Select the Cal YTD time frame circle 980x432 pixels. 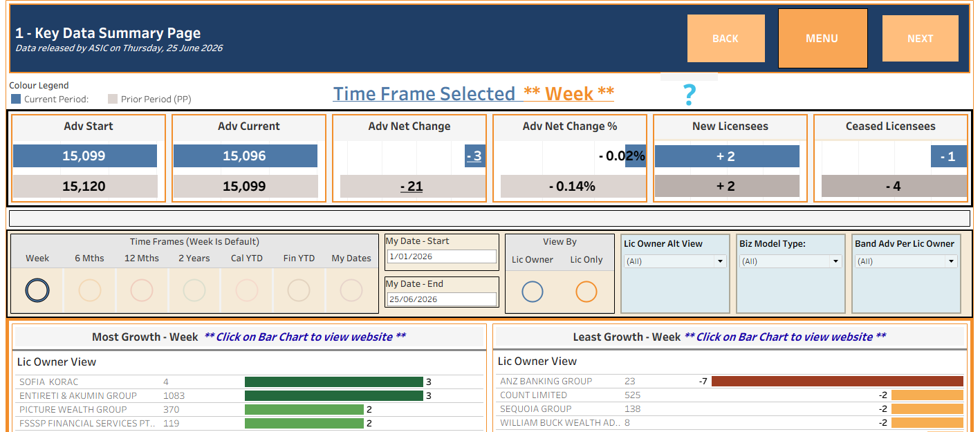click(247, 290)
